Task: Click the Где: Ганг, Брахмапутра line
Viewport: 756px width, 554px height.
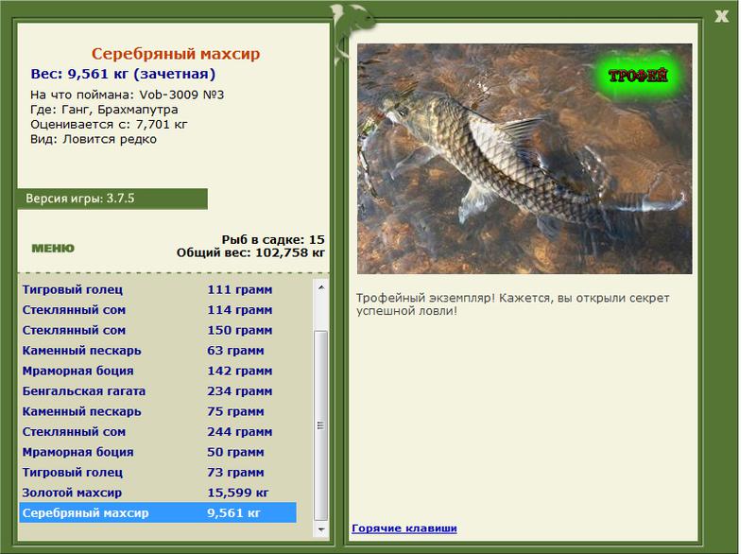Action: (104, 110)
